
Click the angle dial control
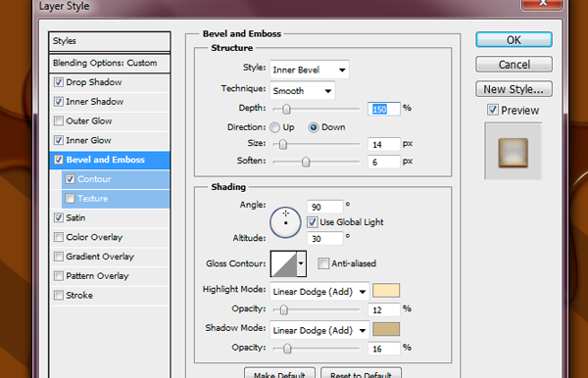coord(285,222)
